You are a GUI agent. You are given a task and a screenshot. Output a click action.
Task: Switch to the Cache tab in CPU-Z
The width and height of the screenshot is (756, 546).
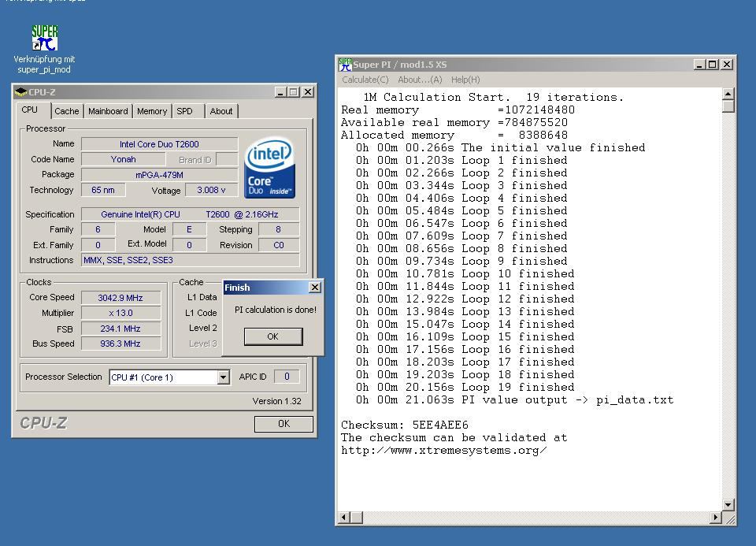click(66, 111)
